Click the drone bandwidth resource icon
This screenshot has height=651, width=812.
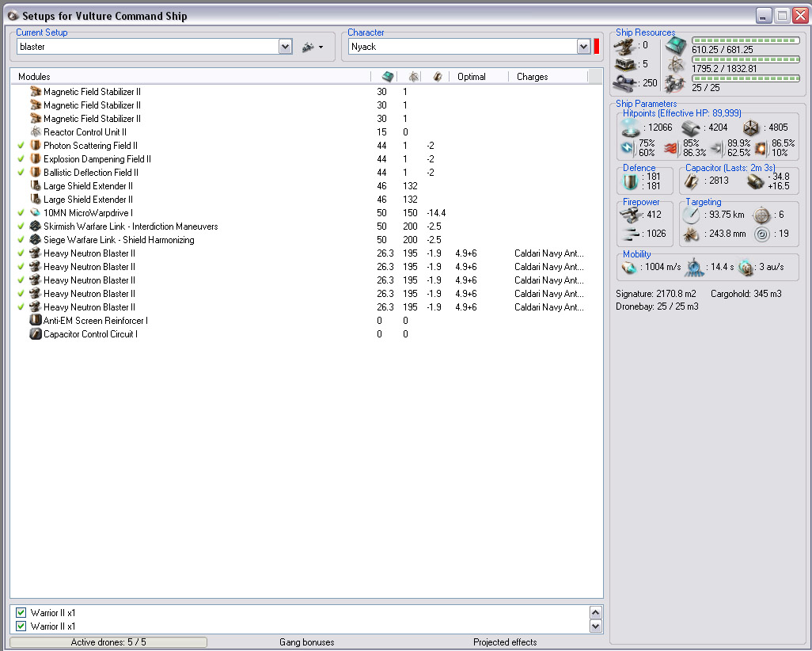(676, 83)
